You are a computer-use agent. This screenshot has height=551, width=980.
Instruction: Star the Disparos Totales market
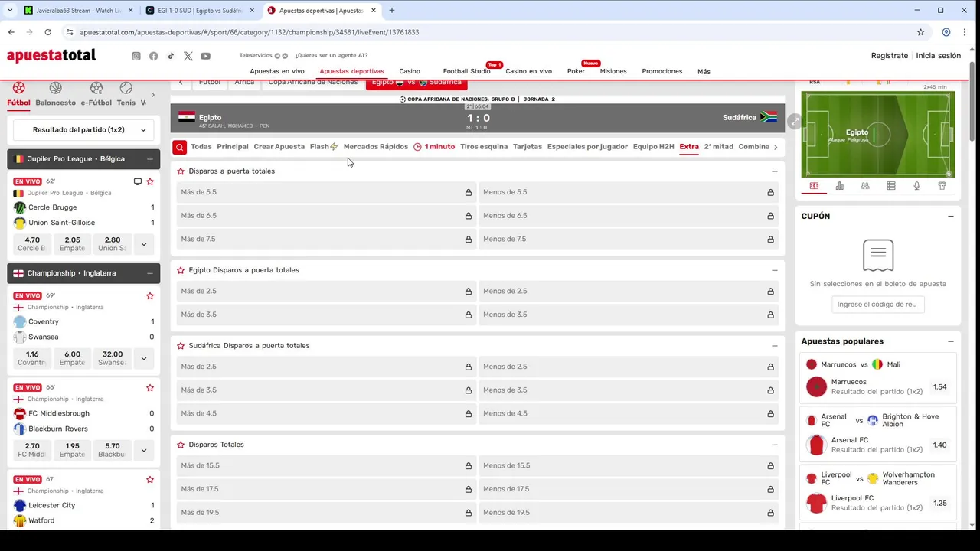181,445
